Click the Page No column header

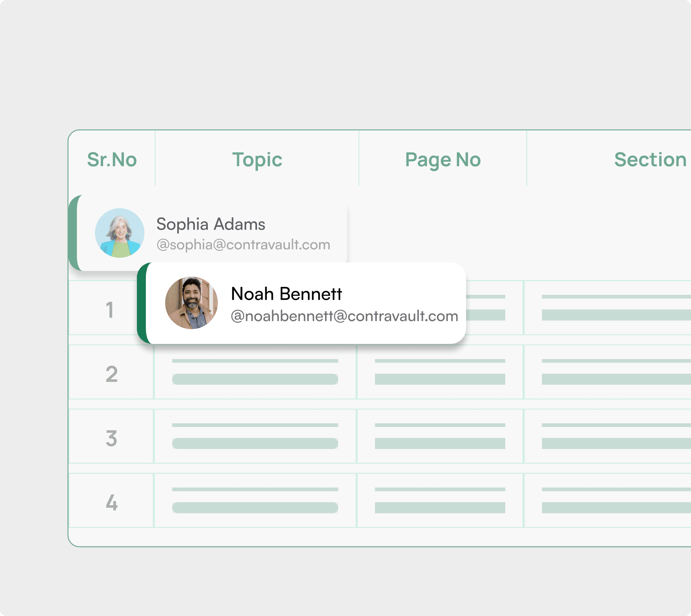pos(443,160)
